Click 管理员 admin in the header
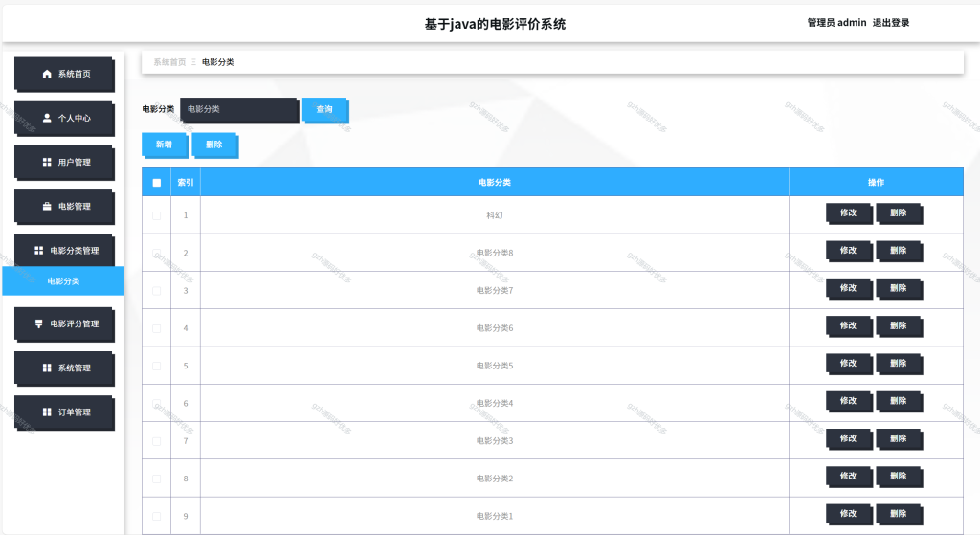The height and width of the screenshot is (535, 980). pyautogui.click(x=836, y=23)
